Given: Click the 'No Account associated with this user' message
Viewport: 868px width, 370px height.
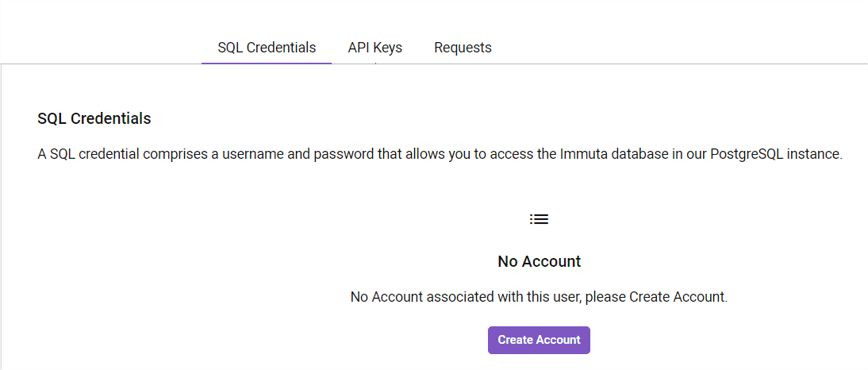Looking at the screenshot, I should (539, 297).
